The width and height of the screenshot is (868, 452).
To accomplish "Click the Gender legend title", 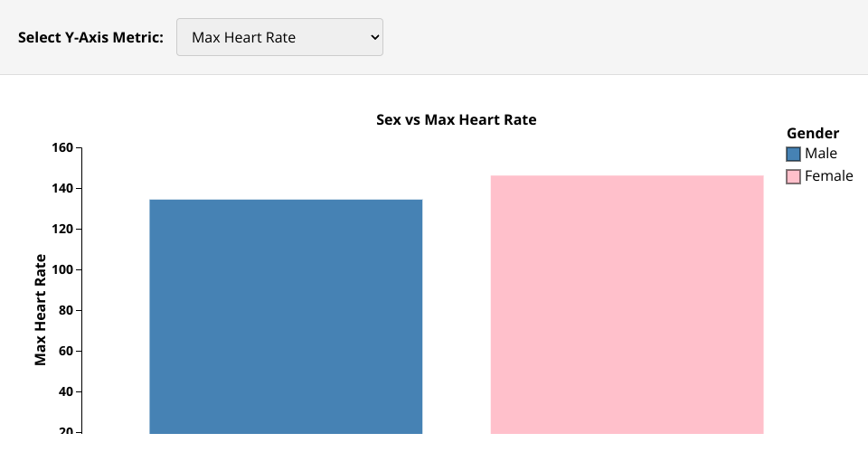I will pos(813,133).
